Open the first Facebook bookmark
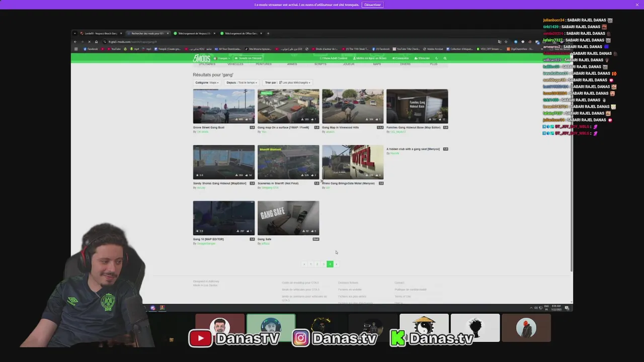This screenshot has width=644, height=362. click(92, 49)
